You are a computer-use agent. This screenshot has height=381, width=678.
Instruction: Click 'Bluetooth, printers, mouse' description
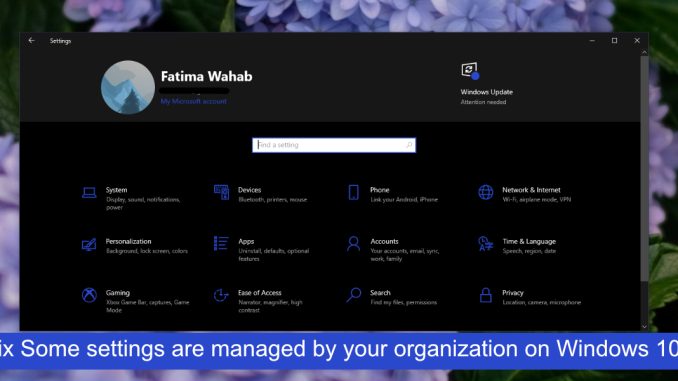pyautogui.click(x=272, y=199)
